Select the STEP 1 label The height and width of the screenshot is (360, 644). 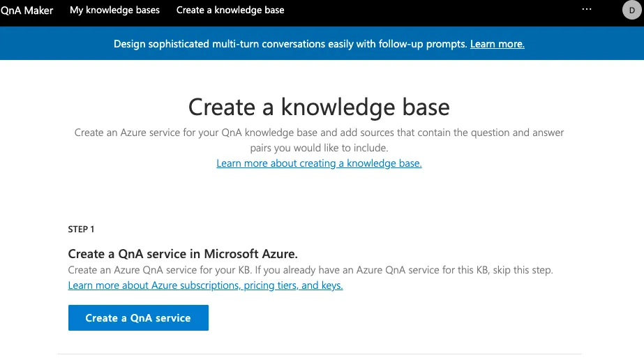coord(81,230)
